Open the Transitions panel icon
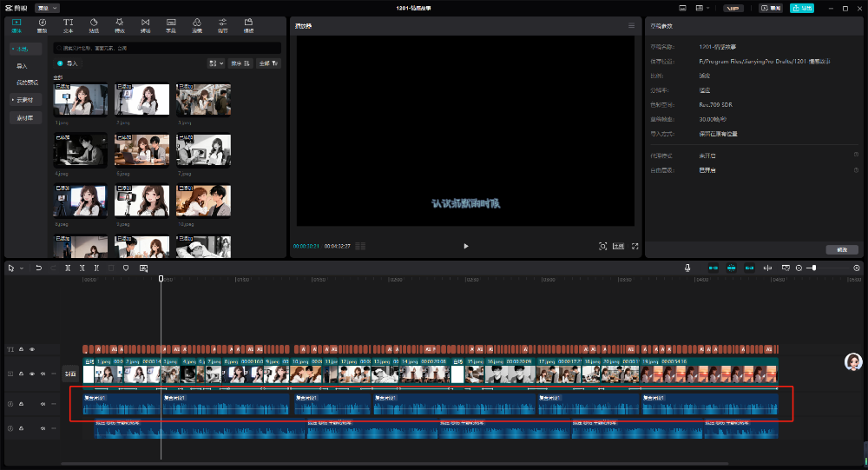The width and height of the screenshot is (868, 470). pyautogui.click(x=145, y=23)
